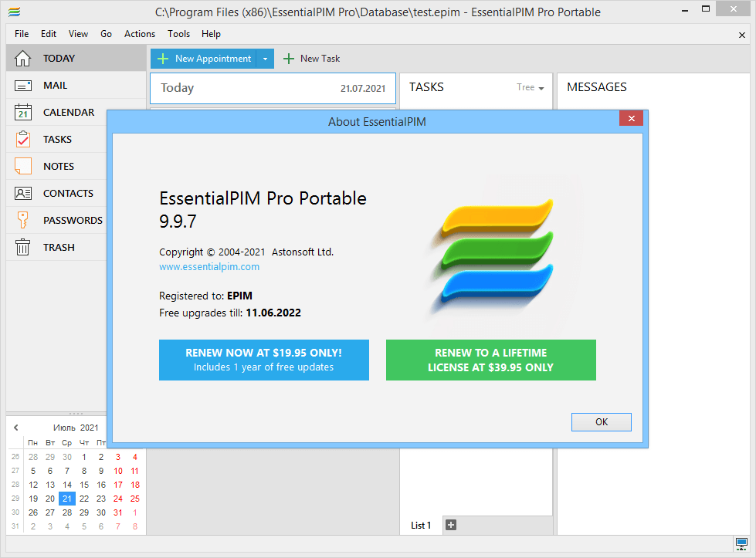The image size is (756, 558).
Task: Select day 1 in mini calendar
Action: [84, 457]
